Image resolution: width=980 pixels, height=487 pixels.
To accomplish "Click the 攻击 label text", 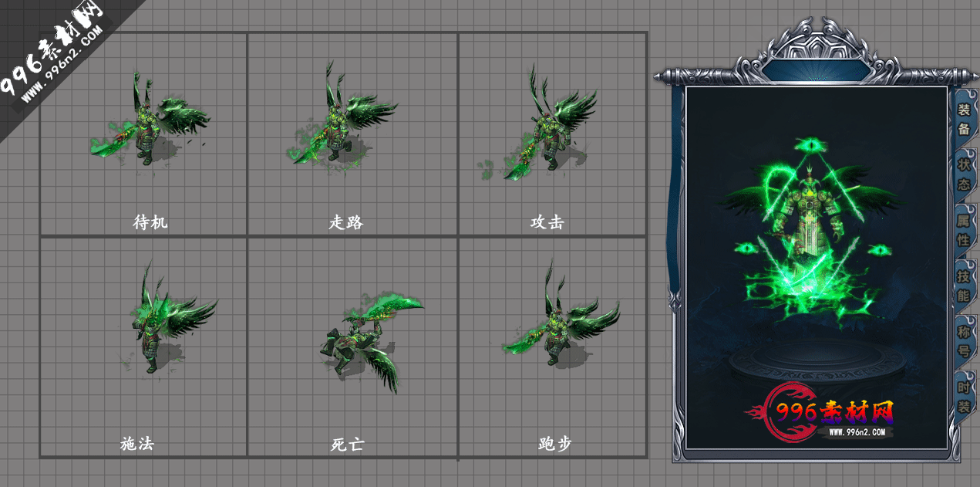I will point(547,222).
